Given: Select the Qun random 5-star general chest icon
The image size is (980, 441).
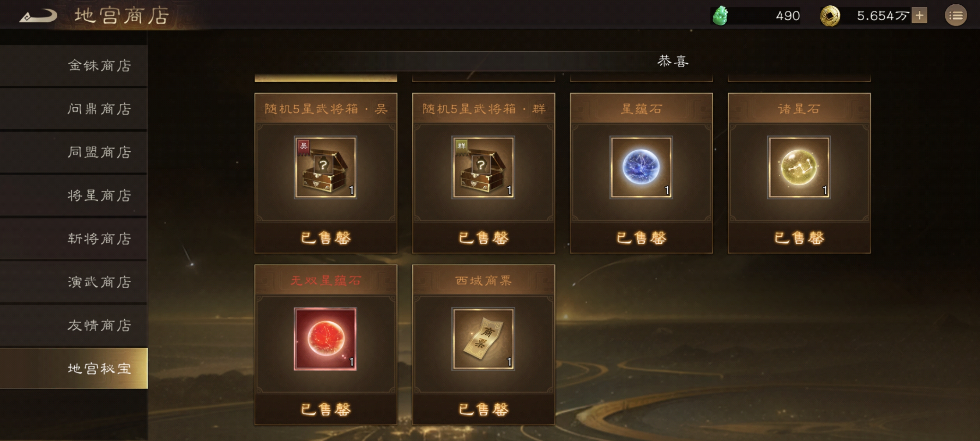Looking at the screenshot, I should (483, 167).
